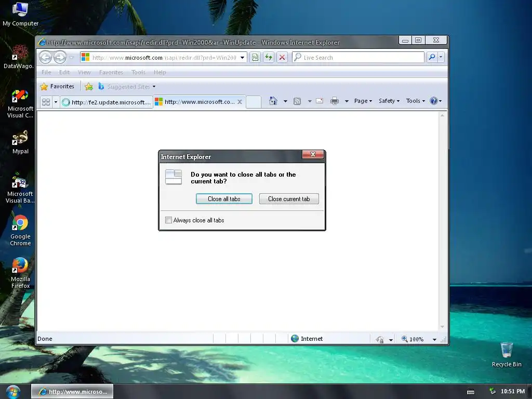Click the scrollbar up arrow
The width and height of the screenshot is (532, 399).
point(442,116)
